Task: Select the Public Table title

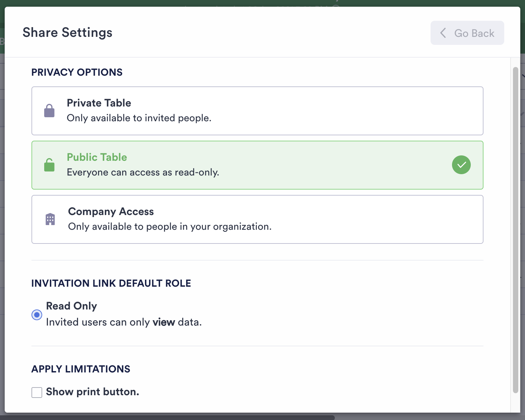Action: tap(97, 157)
